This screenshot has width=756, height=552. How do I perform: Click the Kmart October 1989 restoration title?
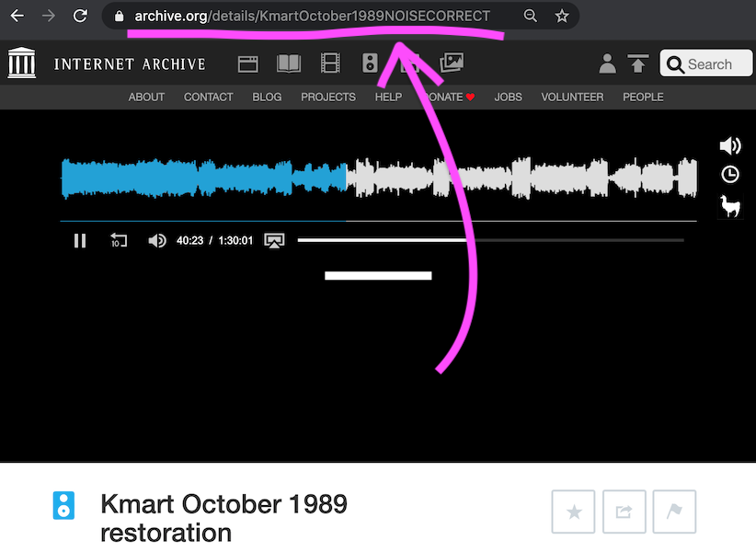click(223, 518)
